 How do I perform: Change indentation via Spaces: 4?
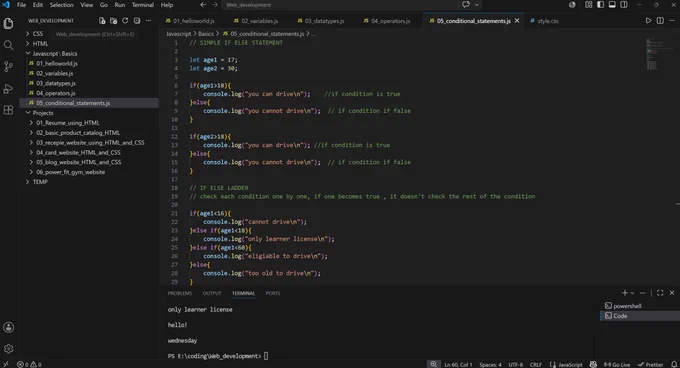pos(490,365)
